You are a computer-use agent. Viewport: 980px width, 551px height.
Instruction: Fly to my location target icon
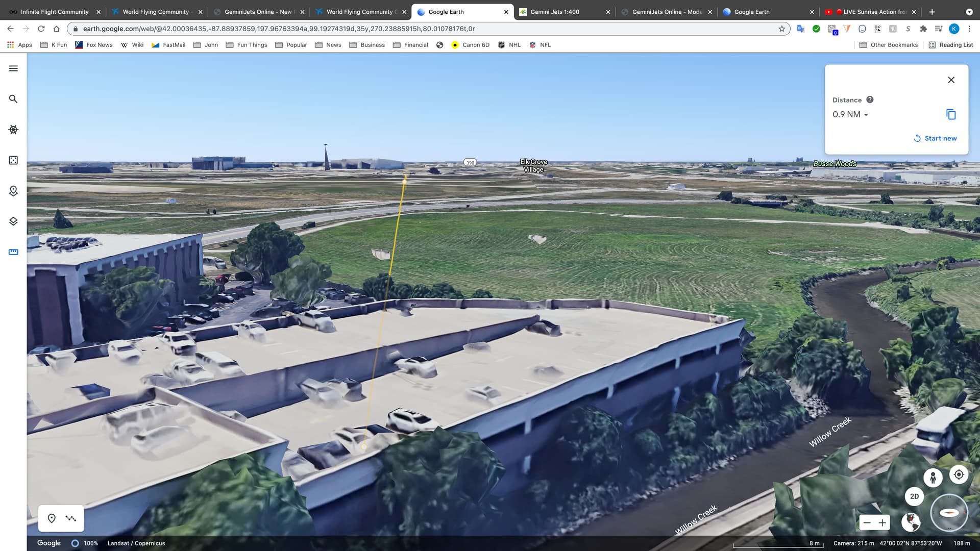point(959,474)
